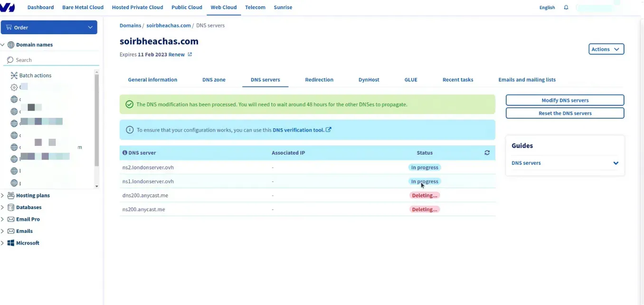Go to Dashboard in top menu
644x305 pixels.
(40, 7)
